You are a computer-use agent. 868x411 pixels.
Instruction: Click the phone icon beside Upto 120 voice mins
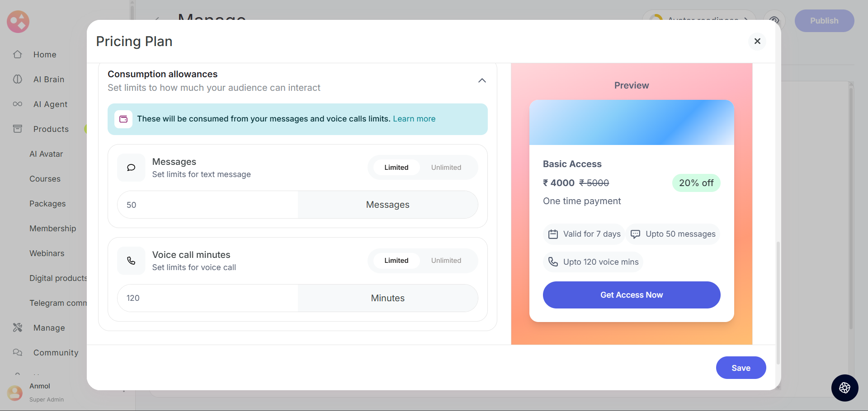(553, 262)
